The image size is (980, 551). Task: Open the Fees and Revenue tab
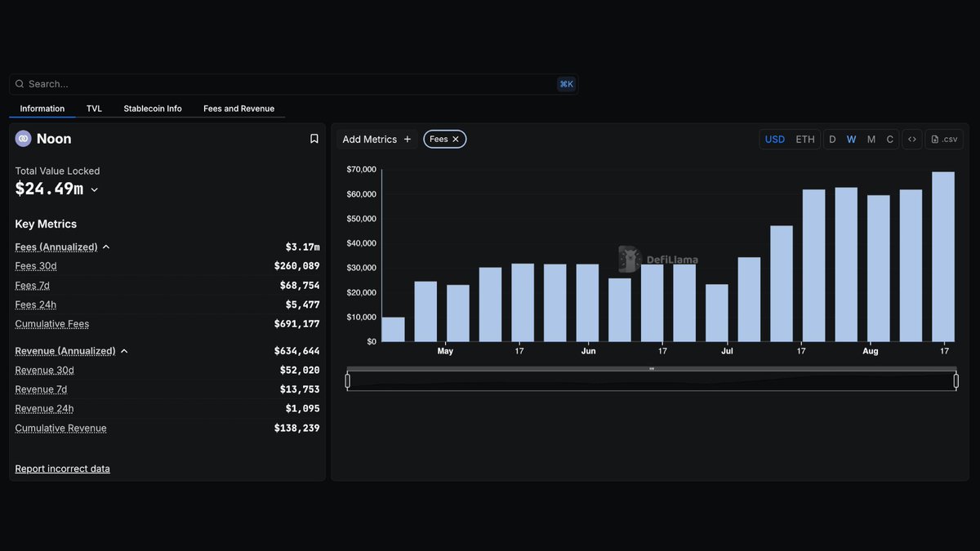click(238, 109)
